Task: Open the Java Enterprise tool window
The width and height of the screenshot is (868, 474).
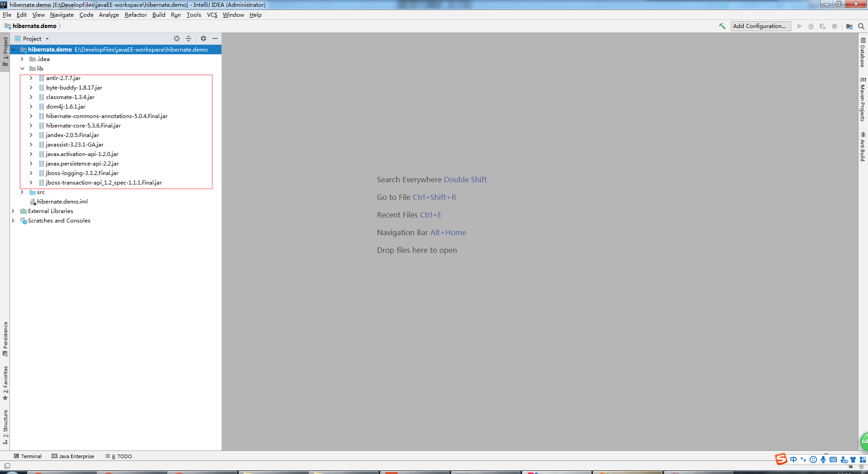Action: [73, 456]
